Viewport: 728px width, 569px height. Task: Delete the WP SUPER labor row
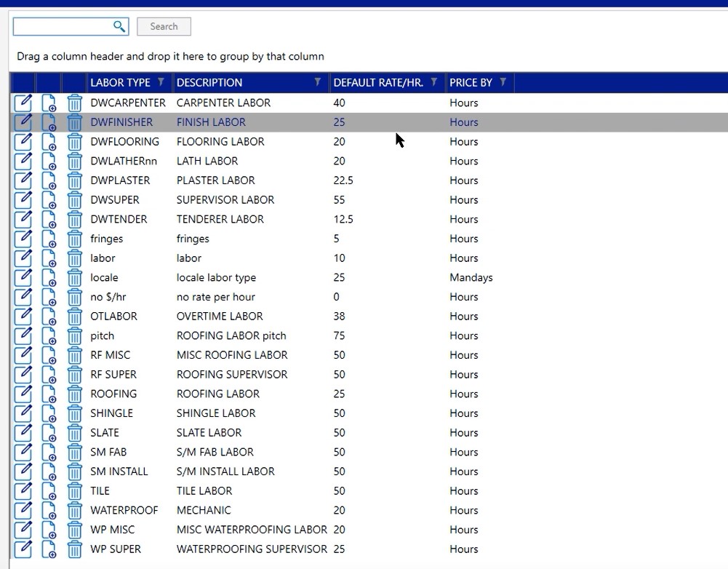(75, 549)
